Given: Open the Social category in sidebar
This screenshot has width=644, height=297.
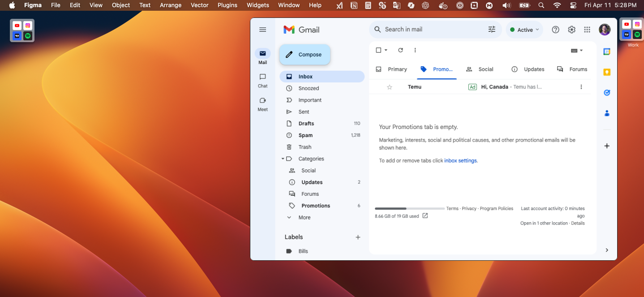Looking at the screenshot, I should 322,171.
